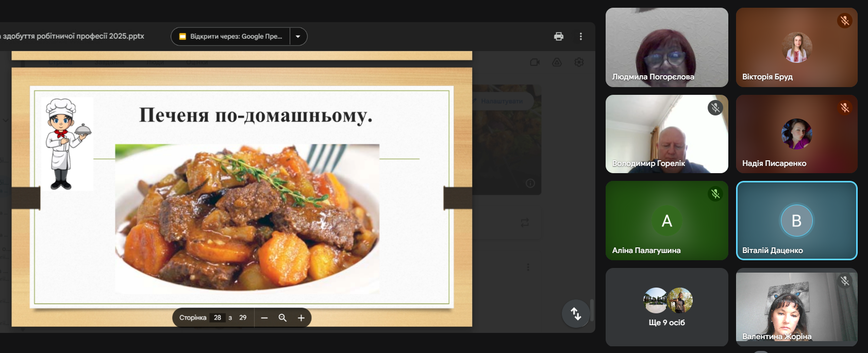Click the chef illustration on the slide
The height and width of the screenshot is (353, 868).
tap(68, 144)
